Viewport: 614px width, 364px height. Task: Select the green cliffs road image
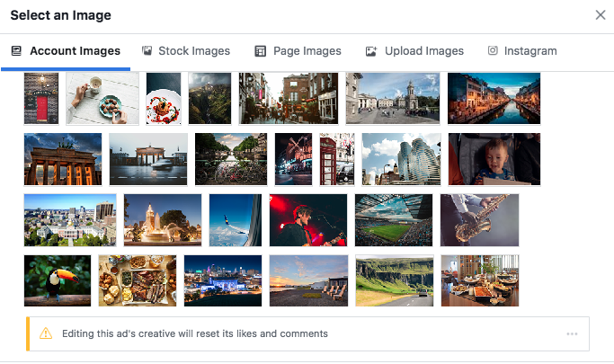[x=395, y=280]
